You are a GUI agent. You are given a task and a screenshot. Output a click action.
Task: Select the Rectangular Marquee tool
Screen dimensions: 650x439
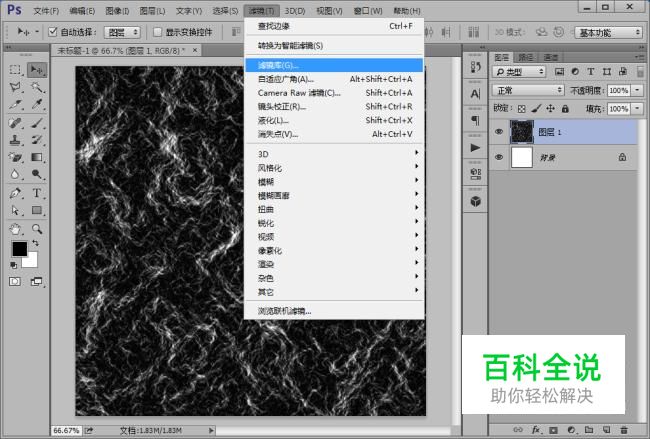click(x=15, y=69)
